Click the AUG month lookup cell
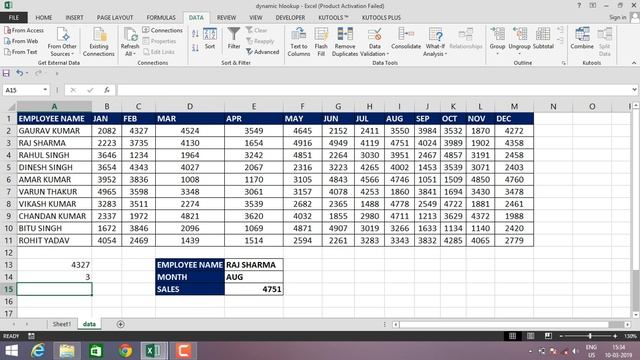The height and width of the screenshot is (360, 640). point(254,277)
